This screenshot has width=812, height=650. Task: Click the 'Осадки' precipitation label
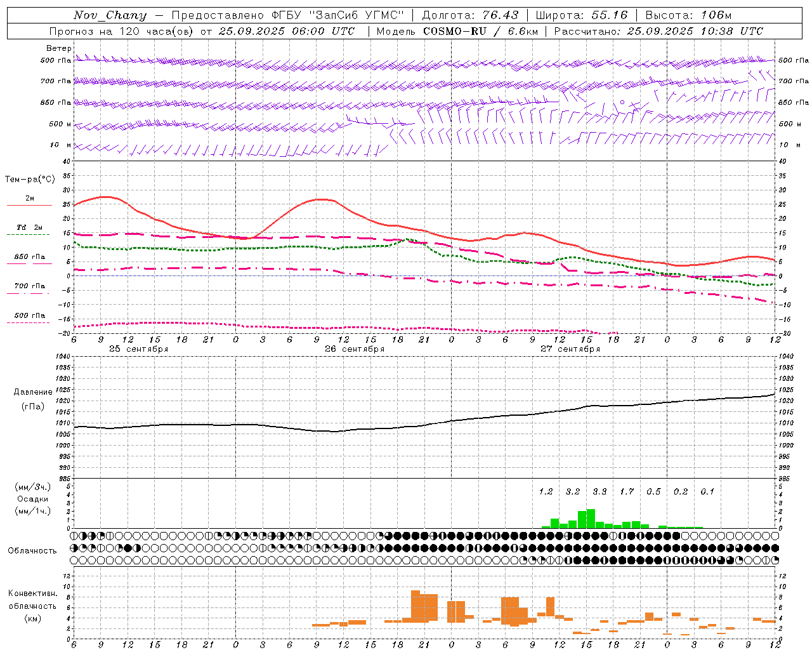(33, 499)
